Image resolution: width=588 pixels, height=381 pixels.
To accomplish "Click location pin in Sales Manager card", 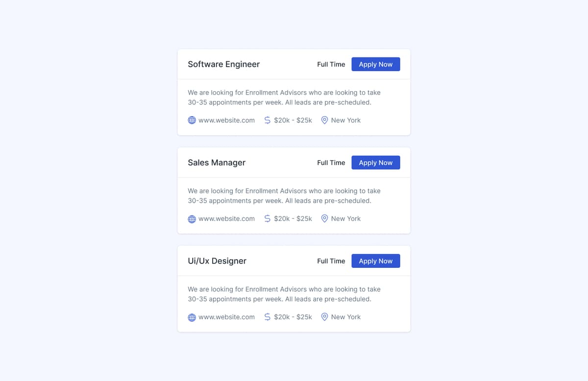I will [x=324, y=219].
